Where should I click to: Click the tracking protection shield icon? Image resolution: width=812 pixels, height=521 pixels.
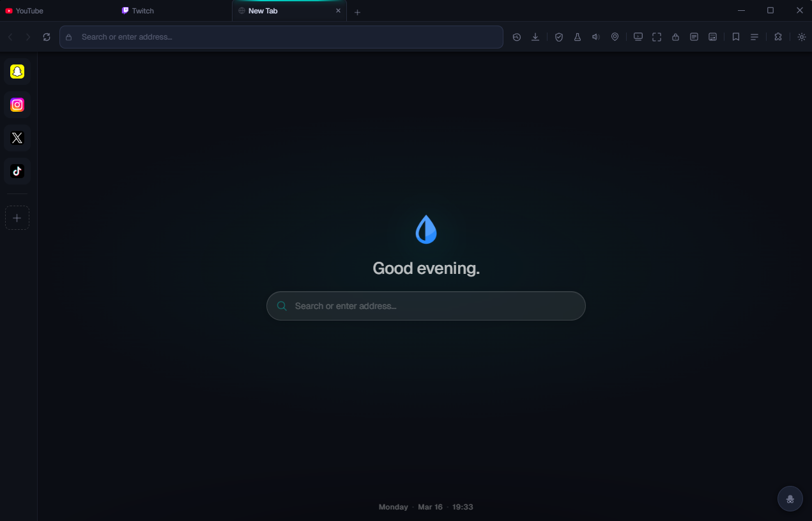pos(559,36)
